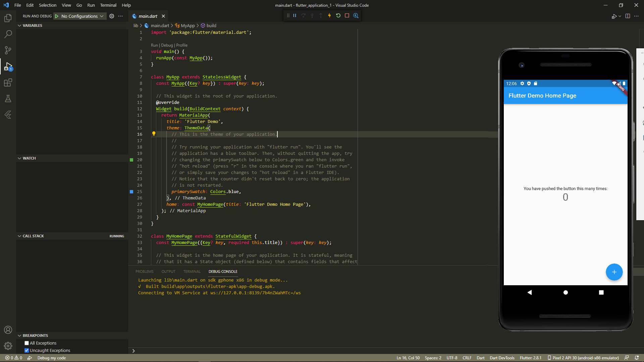Click the Debug CodeLens link above main()
The width and height of the screenshot is (644, 362).
167,45
